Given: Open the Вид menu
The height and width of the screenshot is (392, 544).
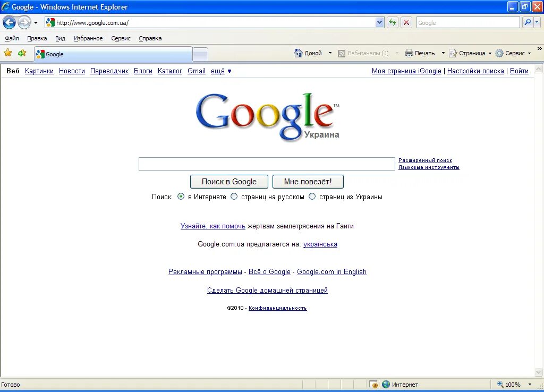Looking at the screenshot, I should tap(61, 38).
